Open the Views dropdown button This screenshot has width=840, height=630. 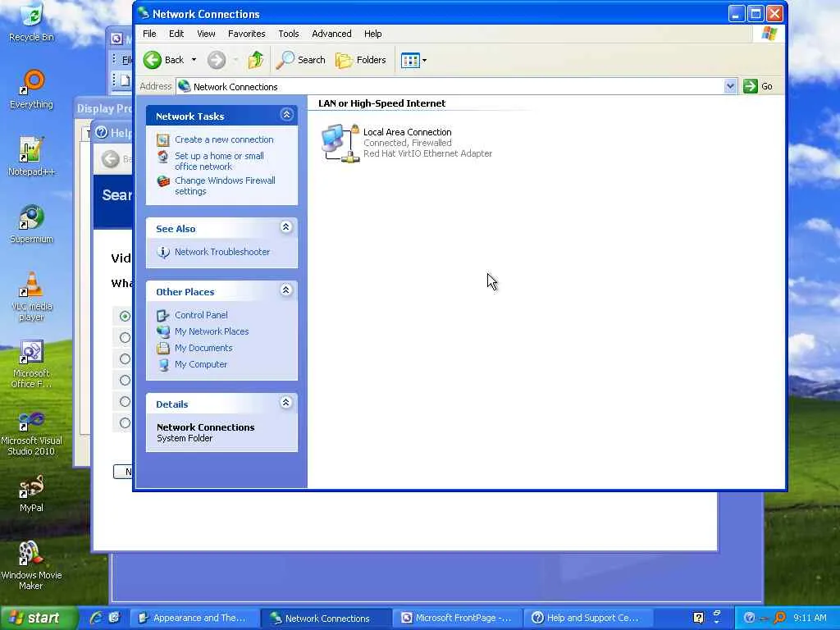413,60
